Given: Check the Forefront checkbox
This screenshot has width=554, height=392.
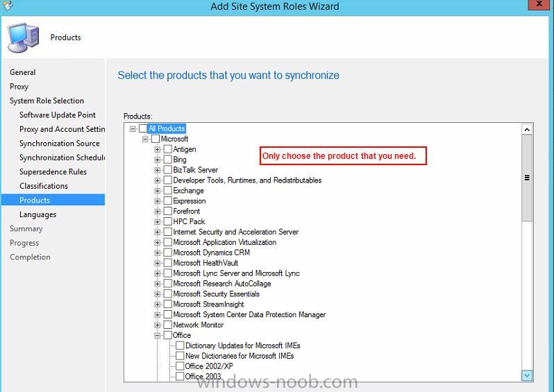Looking at the screenshot, I should coord(168,211).
